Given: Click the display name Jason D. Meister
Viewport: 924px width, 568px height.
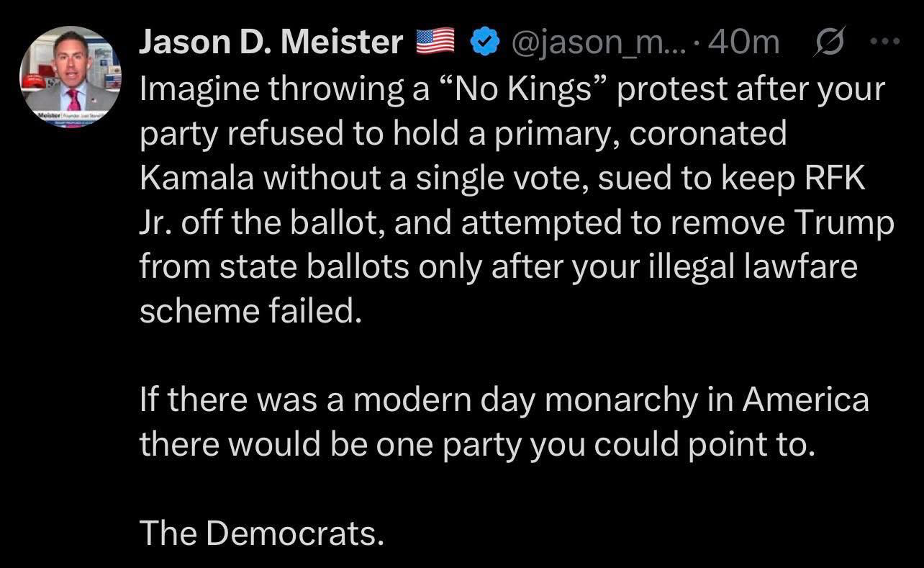Looking at the screenshot, I should (x=271, y=42).
